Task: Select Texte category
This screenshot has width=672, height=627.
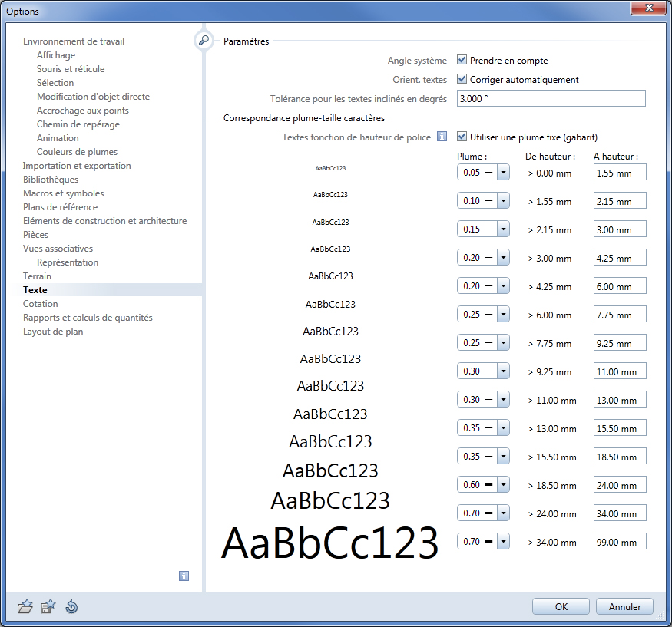Action: pyautogui.click(x=35, y=290)
